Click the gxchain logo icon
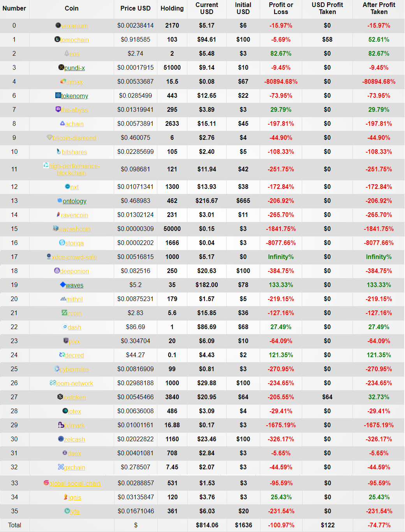 point(61,467)
